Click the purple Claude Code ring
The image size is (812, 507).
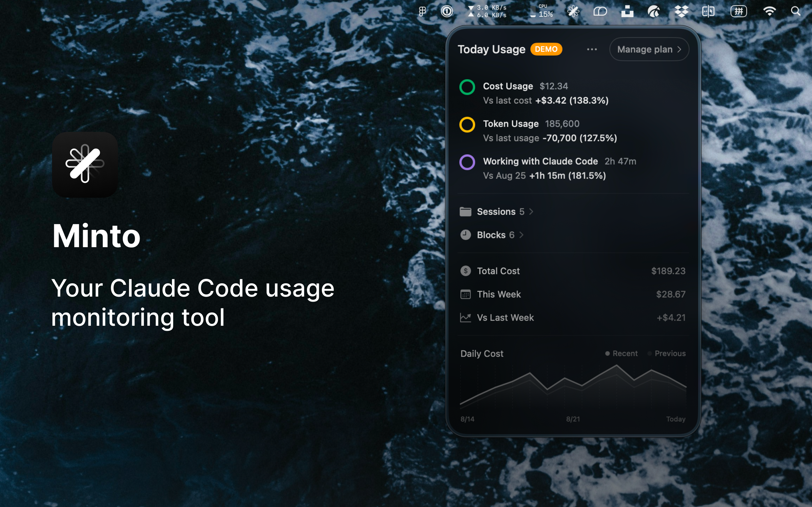coord(467,162)
